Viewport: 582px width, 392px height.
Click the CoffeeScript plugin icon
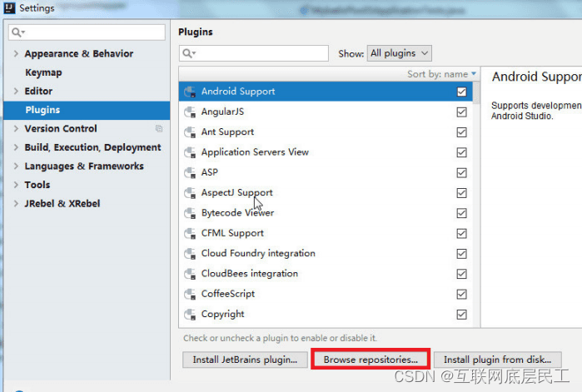190,294
